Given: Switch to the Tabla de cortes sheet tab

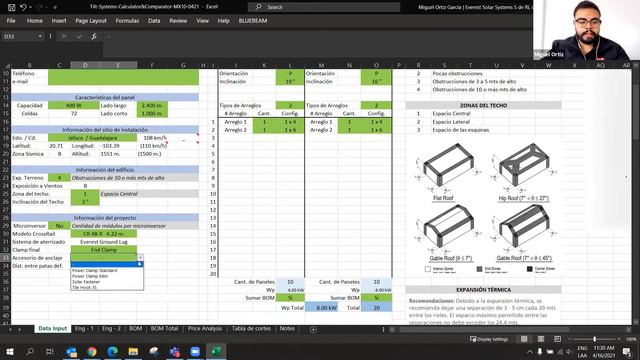Looking at the screenshot, I should 251,329.
